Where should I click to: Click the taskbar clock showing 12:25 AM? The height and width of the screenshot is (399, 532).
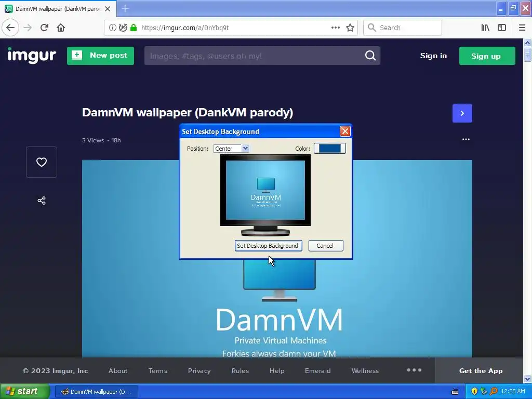[x=513, y=392]
